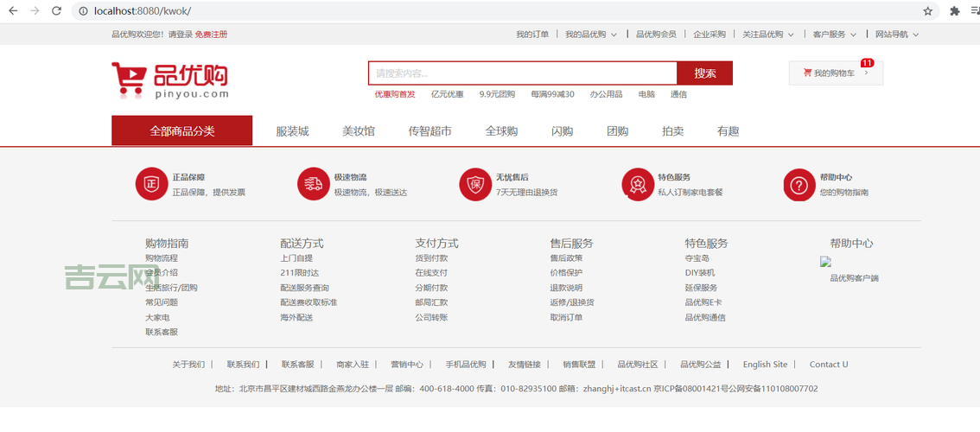Image resolution: width=980 pixels, height=432 pixels.
Task: Click 请登录 login link
Action: click(x=181, y=35)
